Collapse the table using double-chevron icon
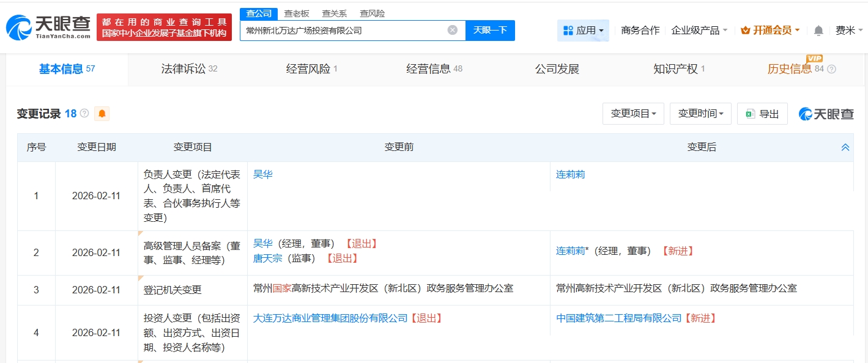 pos(845,147)
